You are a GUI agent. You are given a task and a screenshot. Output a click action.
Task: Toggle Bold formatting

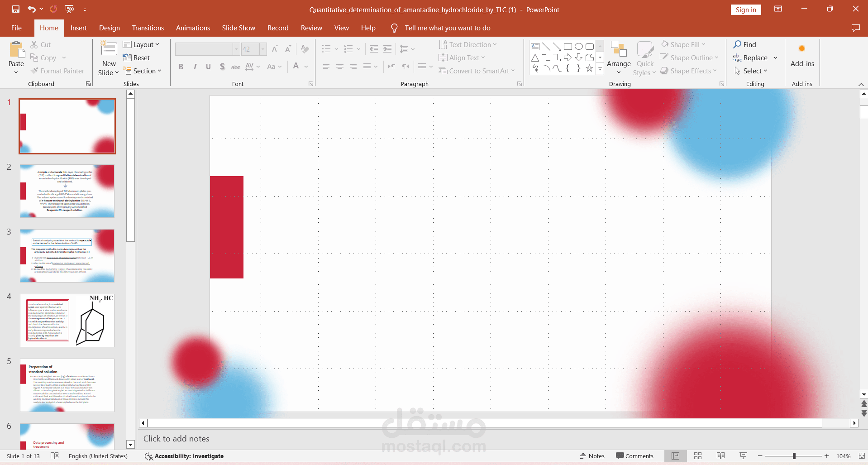[x=181, y=67]
